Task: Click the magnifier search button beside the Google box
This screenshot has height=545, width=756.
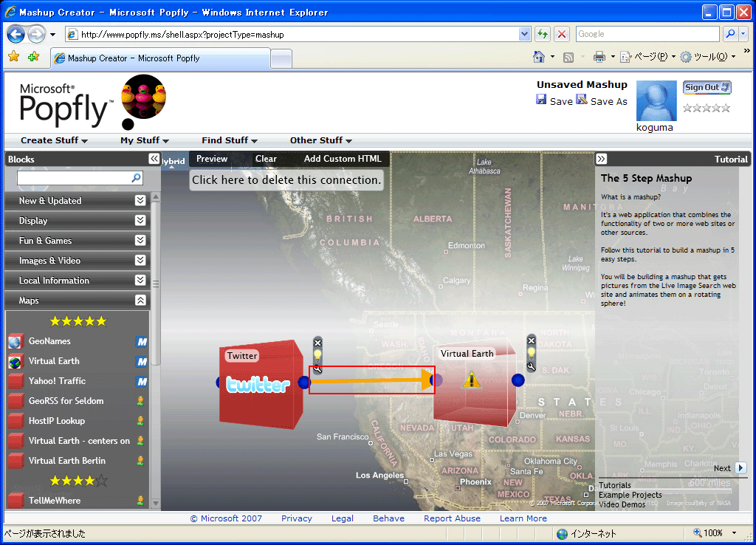Action: click(x=730, y=34)
